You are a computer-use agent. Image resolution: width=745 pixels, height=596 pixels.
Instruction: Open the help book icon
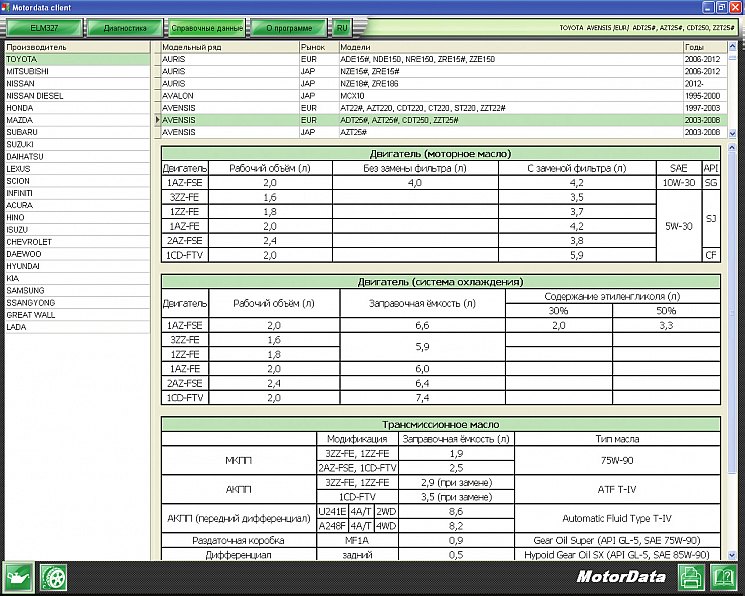(x=723, y=577)
